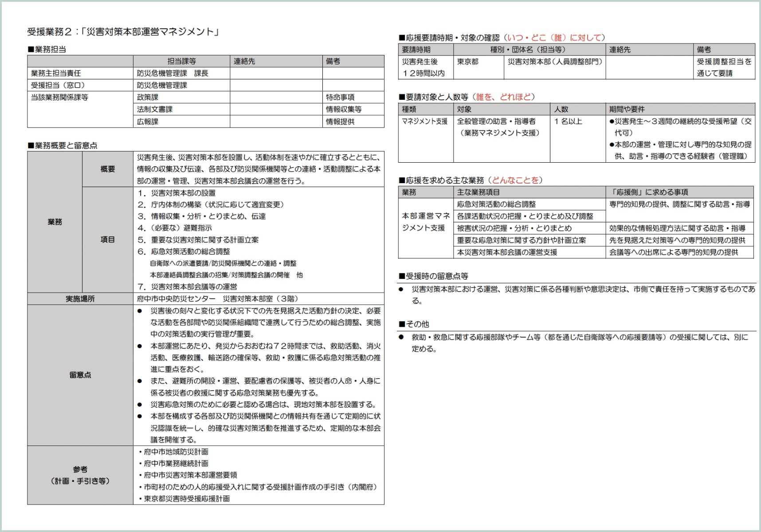Viewport: 761px width, 532px height.
Task: Select the 留意点 row header cell
Action: point(80,375)
